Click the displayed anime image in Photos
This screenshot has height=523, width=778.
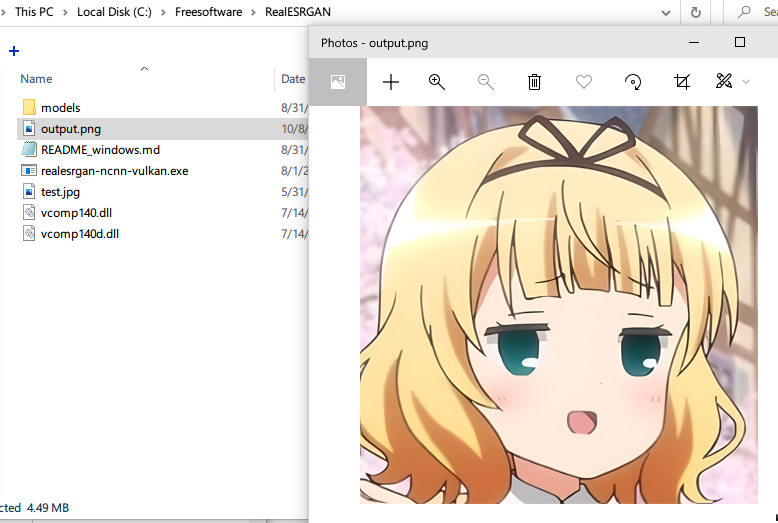coord(559,305)
